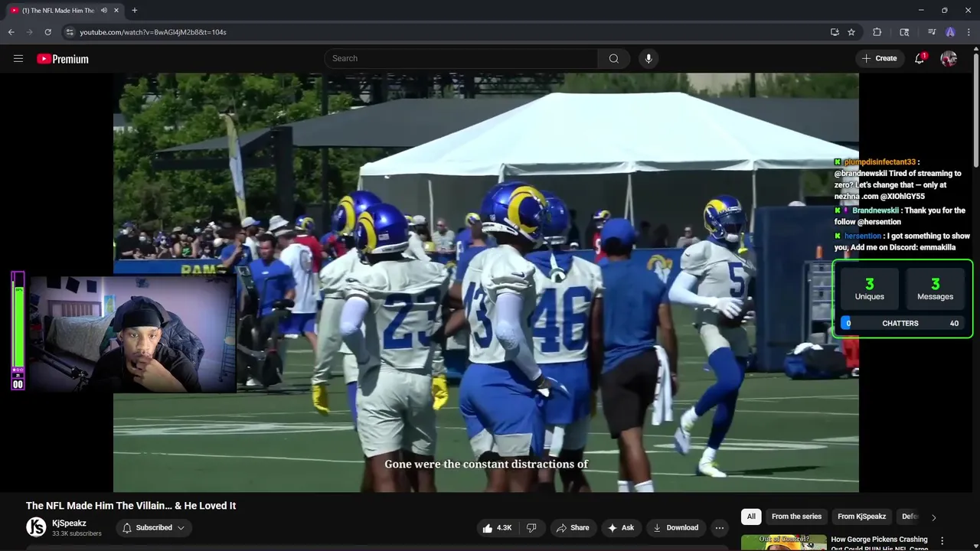This screenshot has width=980, height=551.
Task: Open more actions ellipsis under video
Action: [x=719, y=528]
